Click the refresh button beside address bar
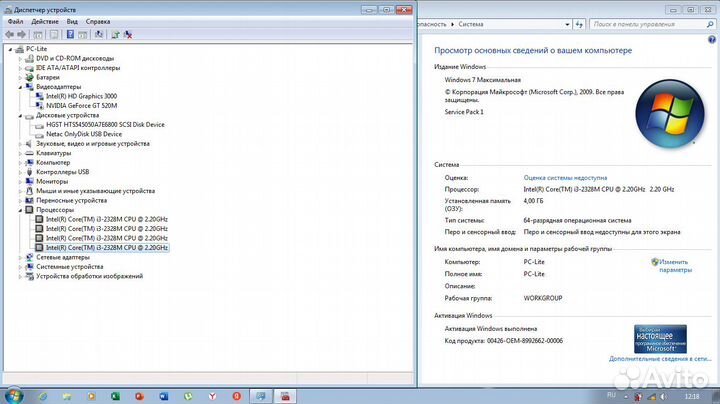 point(579,24)
